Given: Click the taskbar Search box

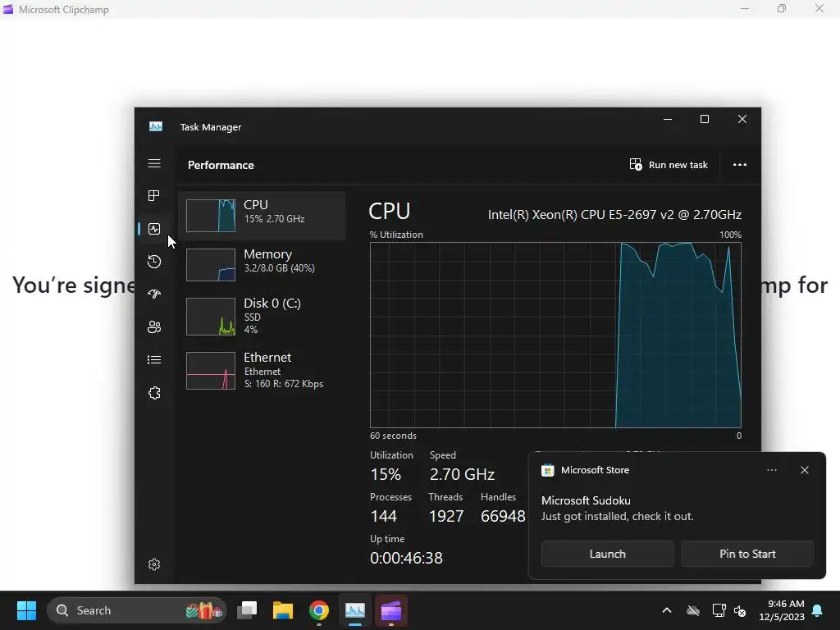Looking at the screenshot, I should [137, 610].
